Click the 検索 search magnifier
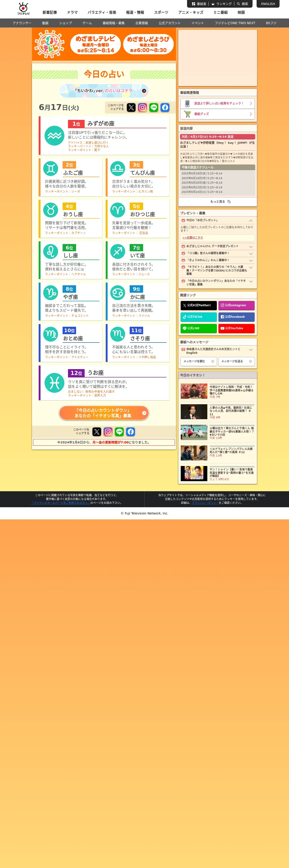 (242, 4)
